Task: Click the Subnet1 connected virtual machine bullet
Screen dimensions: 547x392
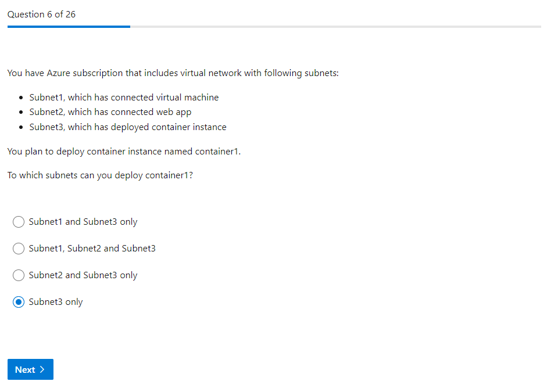Action: coord(124,98)
